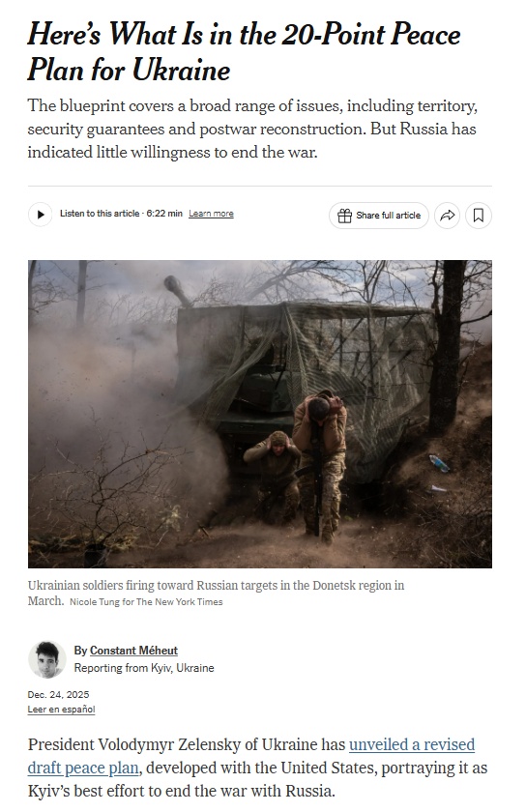The width and height of the screenshot is (526, 812).
Task: Click the curved share arrow icon
Action: click(448, 216)
